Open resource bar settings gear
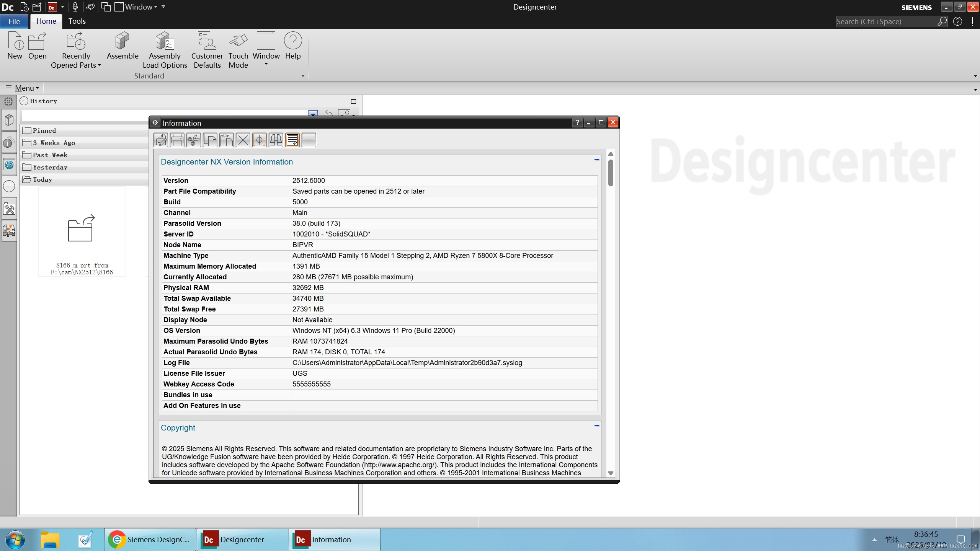The width and height of the screenshot is (980, 551). [x=8, y=101]
